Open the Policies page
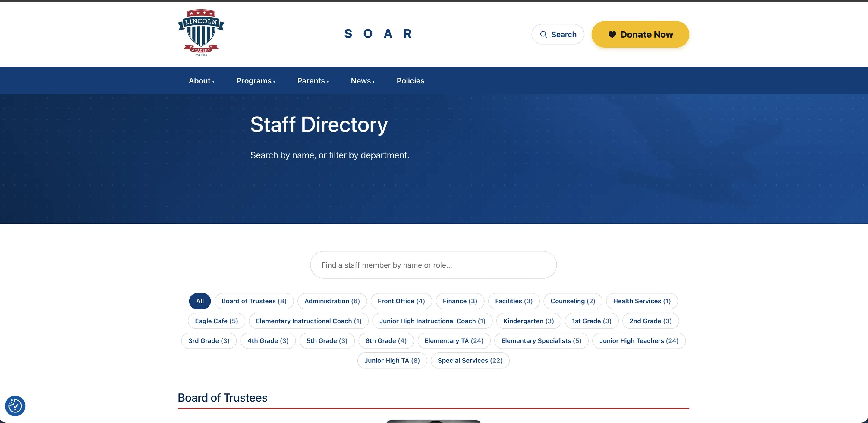This screenshot has width=868, height=423. (x=410, y=81)
